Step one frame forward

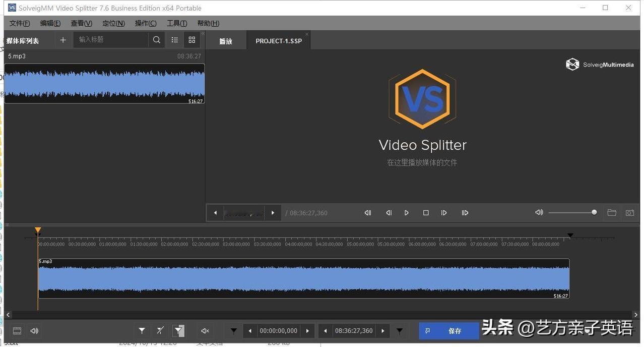click(444, 213)
